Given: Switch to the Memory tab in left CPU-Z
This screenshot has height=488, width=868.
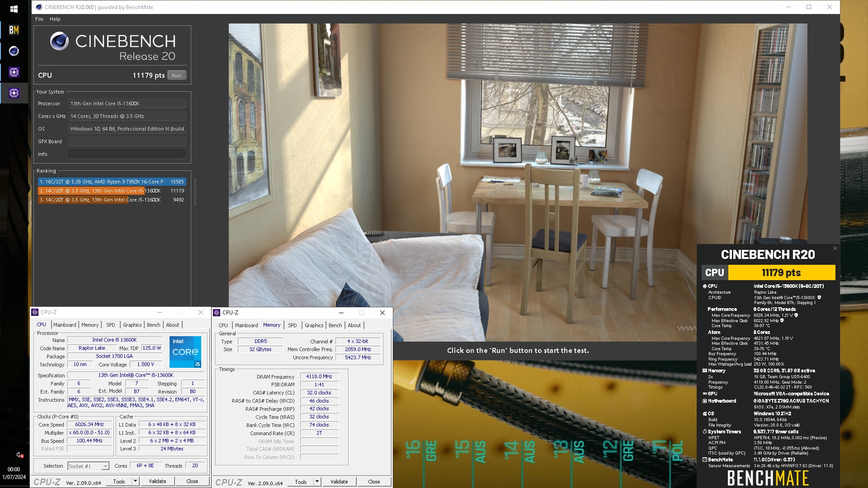Looking at the screenshot, I should [90, 325].
